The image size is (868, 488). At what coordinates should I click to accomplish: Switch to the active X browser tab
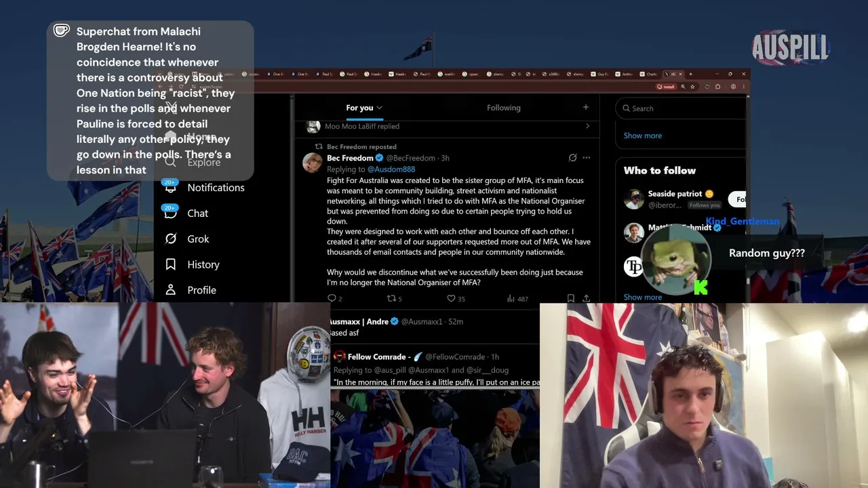[673, 74]
